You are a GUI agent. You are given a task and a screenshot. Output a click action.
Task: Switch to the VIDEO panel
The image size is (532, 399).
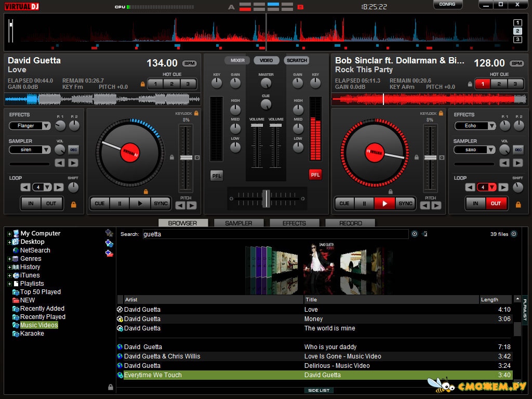coord(267,60)
